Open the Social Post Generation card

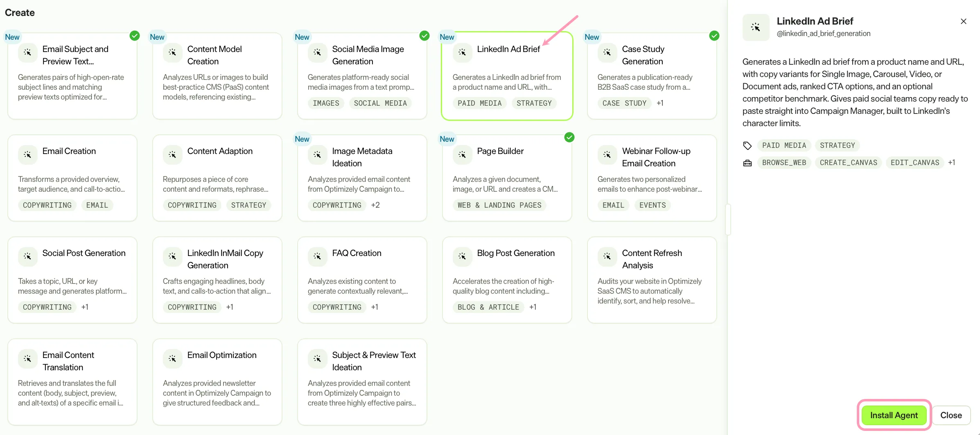pos(72,280)
